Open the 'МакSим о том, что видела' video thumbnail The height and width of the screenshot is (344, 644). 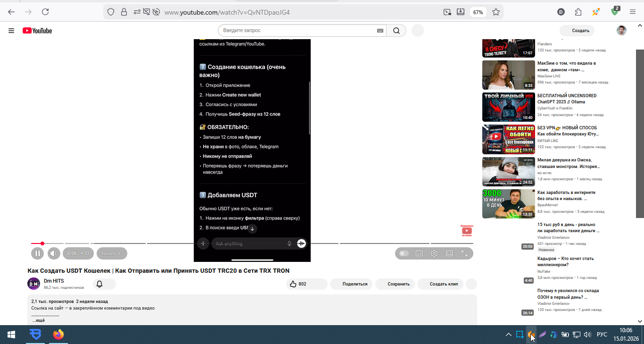tap(508, 75)
